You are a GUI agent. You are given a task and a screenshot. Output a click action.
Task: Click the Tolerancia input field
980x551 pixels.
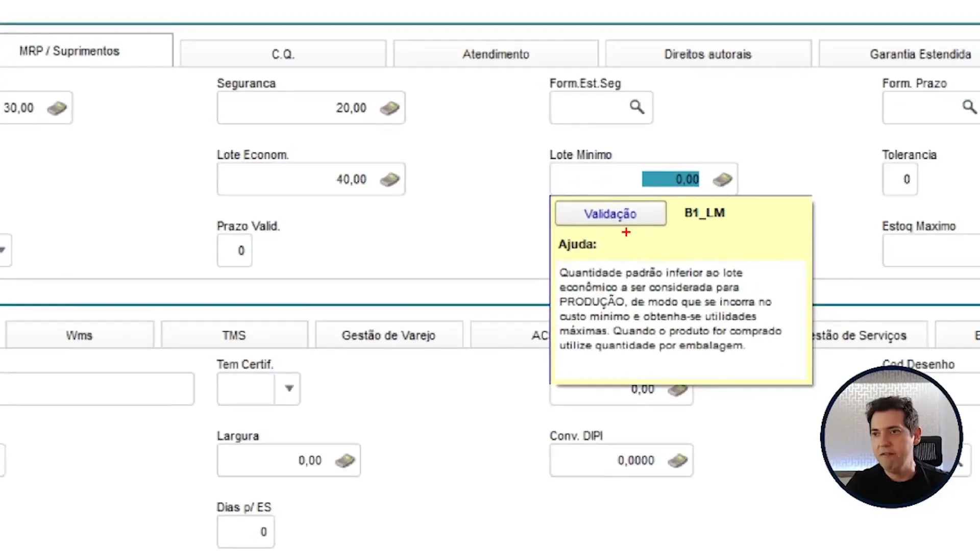(899, 179)
